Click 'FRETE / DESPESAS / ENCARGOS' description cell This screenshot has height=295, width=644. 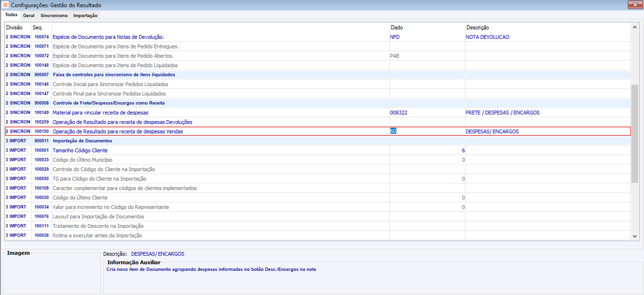(x=503, y=113)
